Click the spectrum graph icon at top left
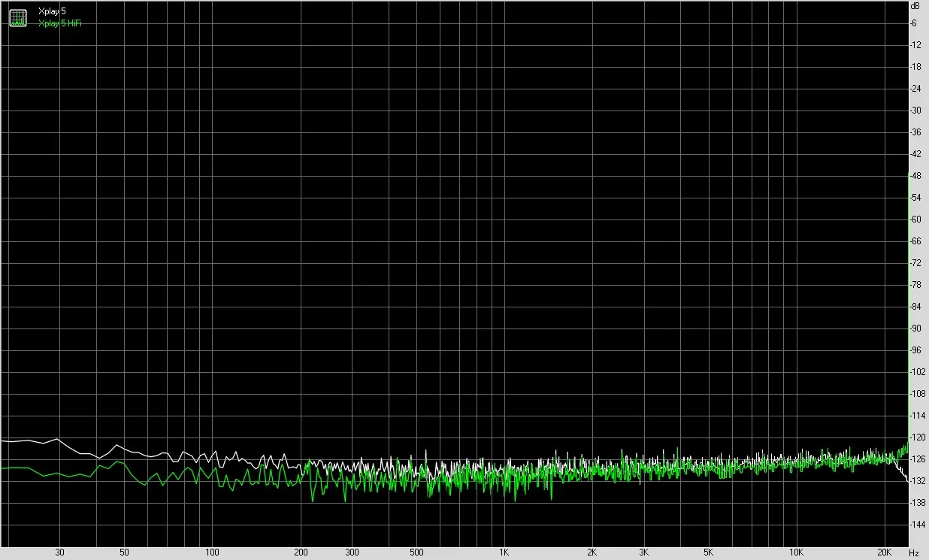This screenshot has height=560, width=929. pos(17,17)
